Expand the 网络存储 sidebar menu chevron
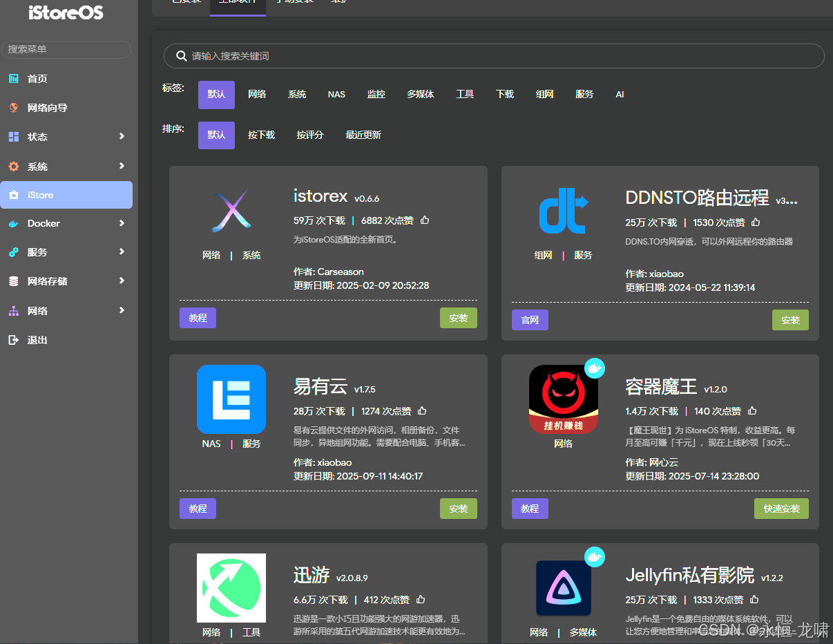This screenshot has width=833, height=644. coord(122,281)
